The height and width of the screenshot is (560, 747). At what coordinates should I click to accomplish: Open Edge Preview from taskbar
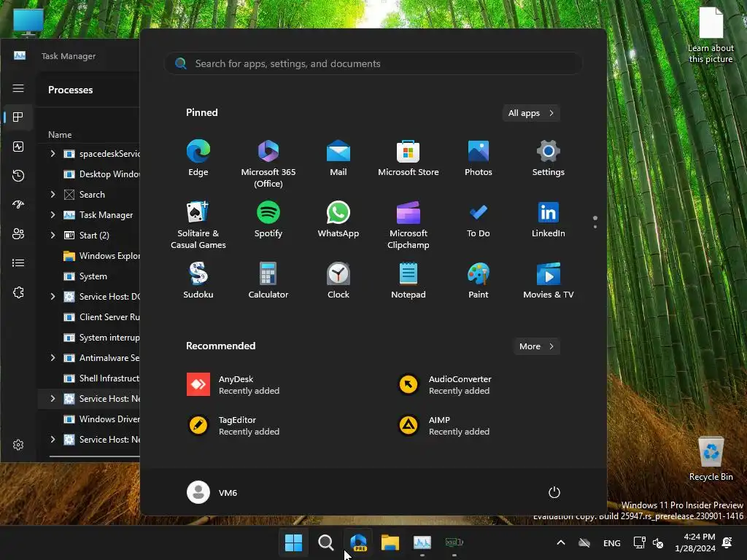coord(358,542)
